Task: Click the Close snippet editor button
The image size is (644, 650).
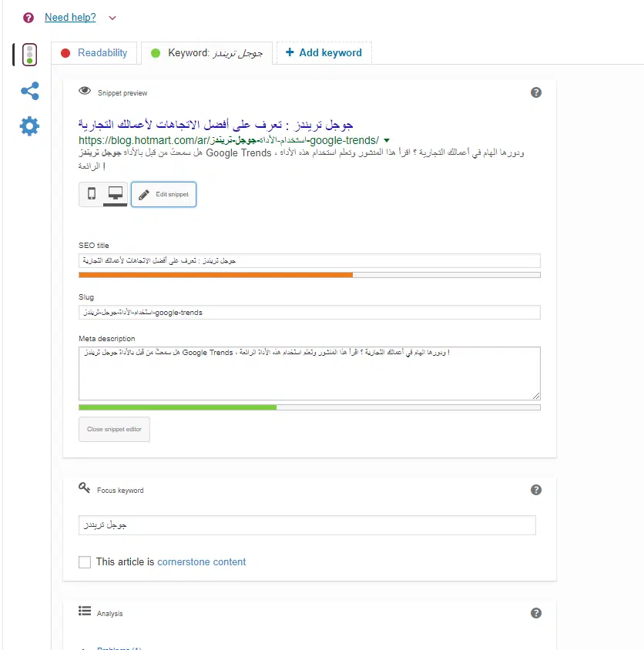Action: [114, 430]
